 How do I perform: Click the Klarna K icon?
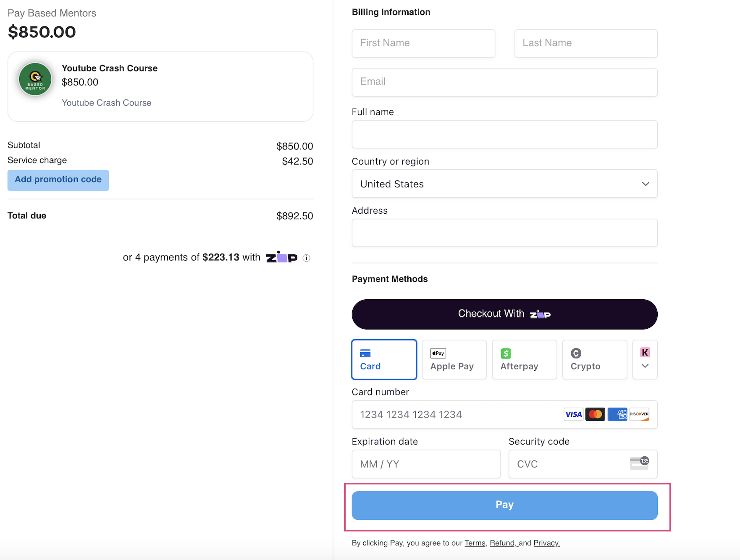(645, 353)
